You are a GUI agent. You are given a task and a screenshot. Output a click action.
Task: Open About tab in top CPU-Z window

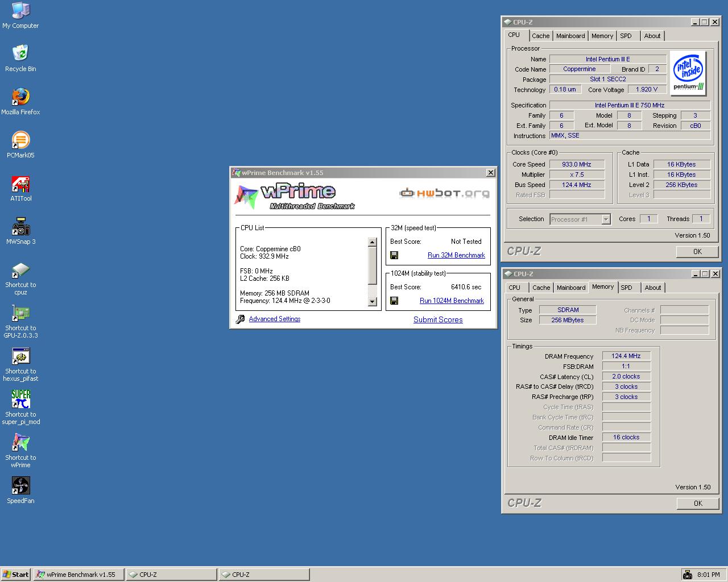tap(652, 36)
